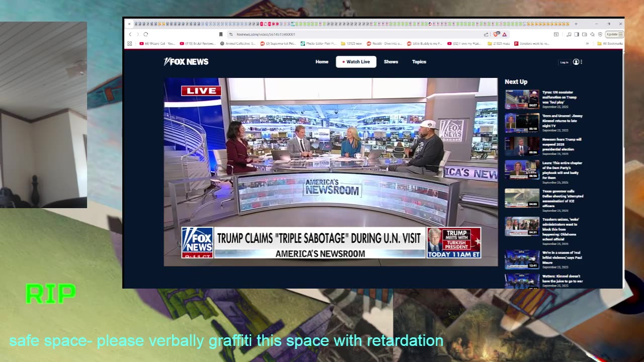Click the Fox News logo

pos(186,62)
